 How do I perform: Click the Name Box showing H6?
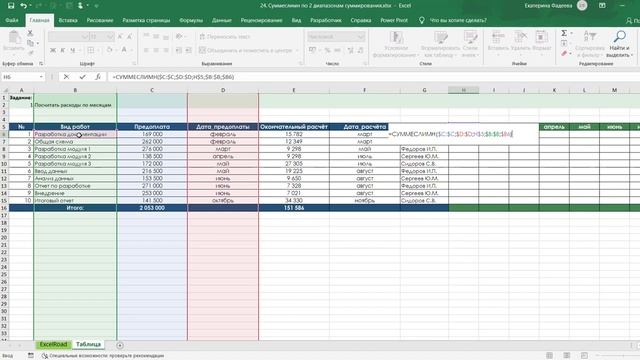point(20,77)
